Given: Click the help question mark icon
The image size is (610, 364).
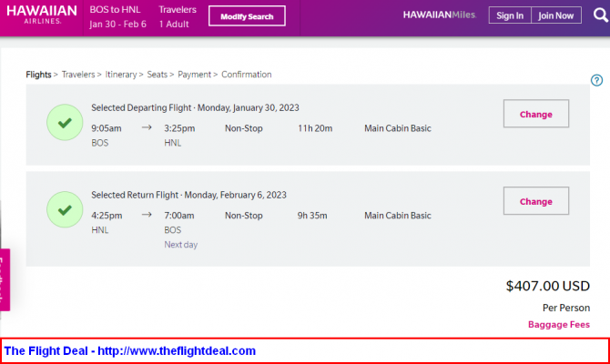Looking at the screenshot, I should [596, 80].
